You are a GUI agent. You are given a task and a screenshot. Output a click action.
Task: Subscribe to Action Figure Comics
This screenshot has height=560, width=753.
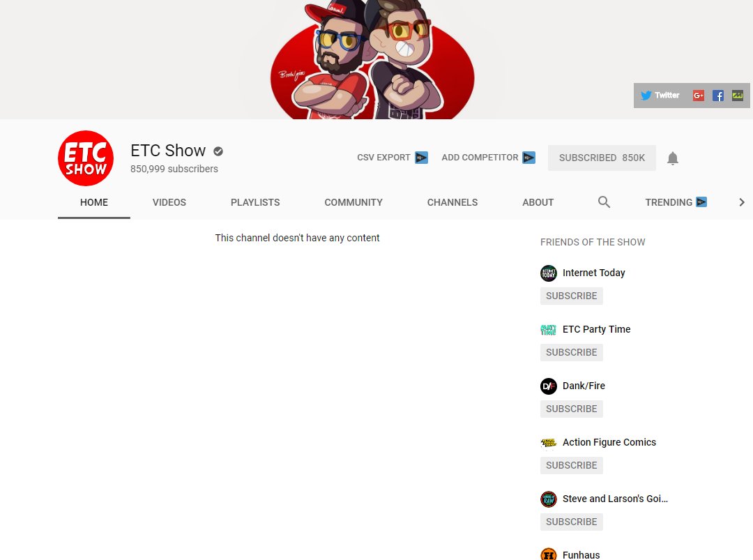click(572, 465)
